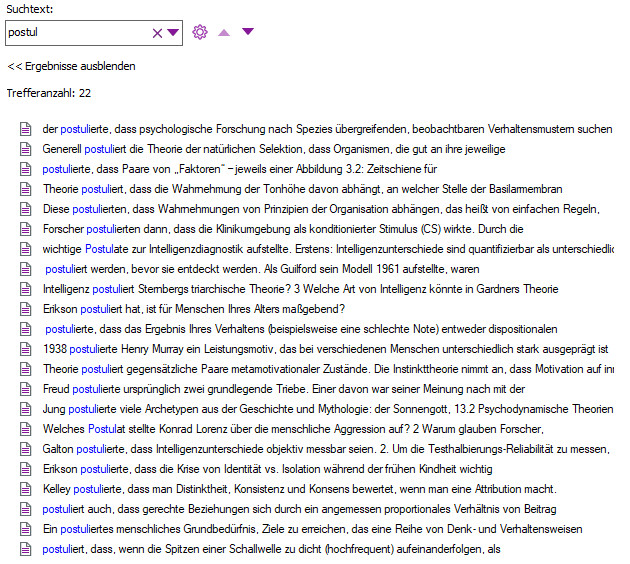This screenshot has width=630, height=564.
Task: Click page icon beside 'Galton postulierte' result
Action: click(x=26, y=449)
